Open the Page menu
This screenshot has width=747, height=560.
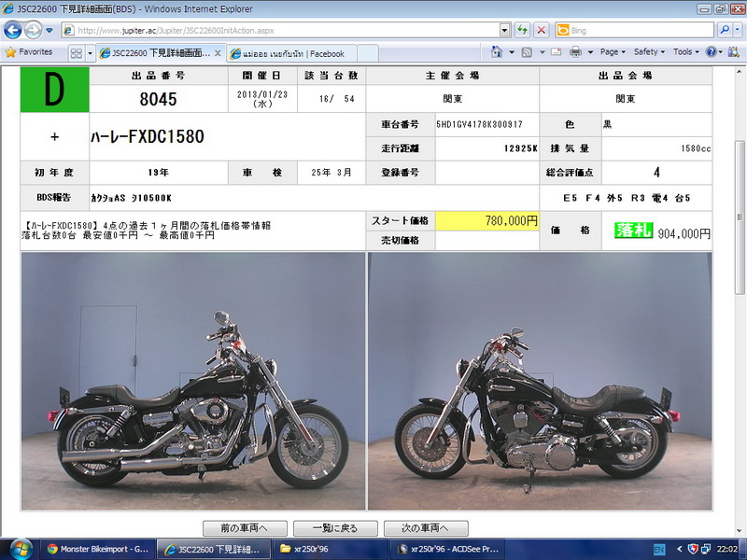click(613, 52)
